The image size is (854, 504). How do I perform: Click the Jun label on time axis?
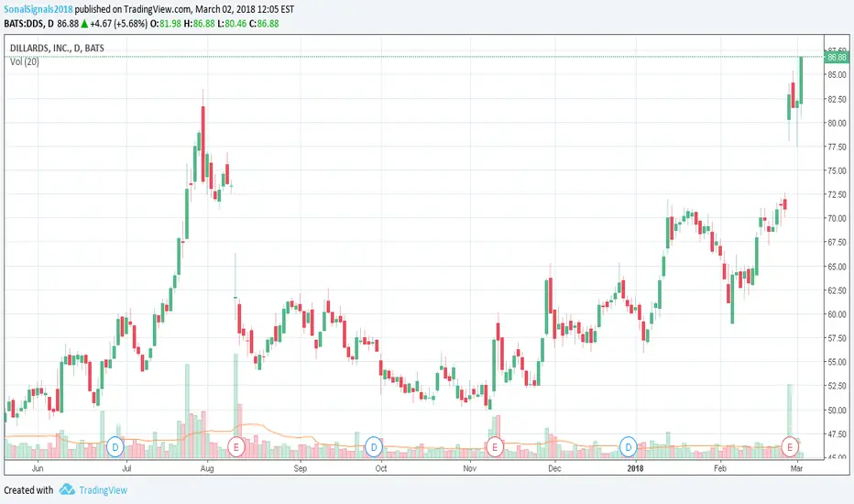tap(38, 468)
